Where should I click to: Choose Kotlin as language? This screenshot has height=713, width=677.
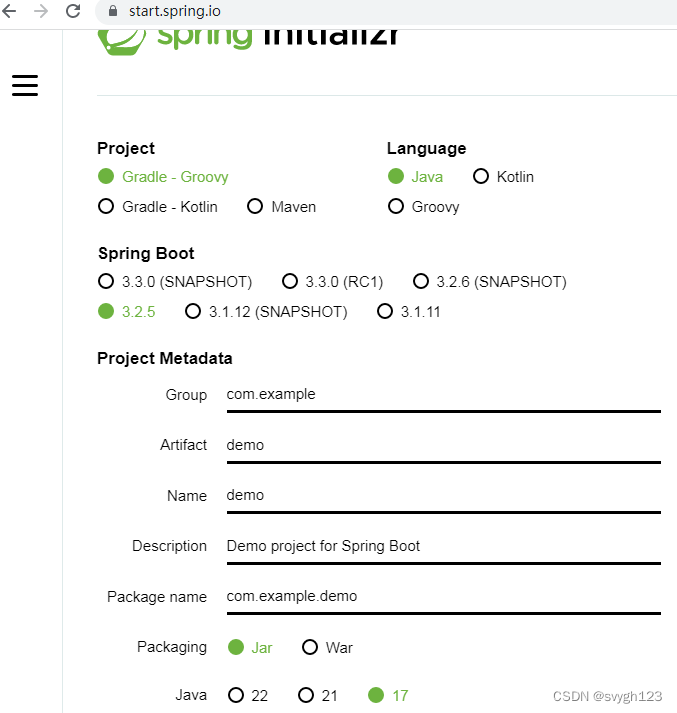click(503, 176)
